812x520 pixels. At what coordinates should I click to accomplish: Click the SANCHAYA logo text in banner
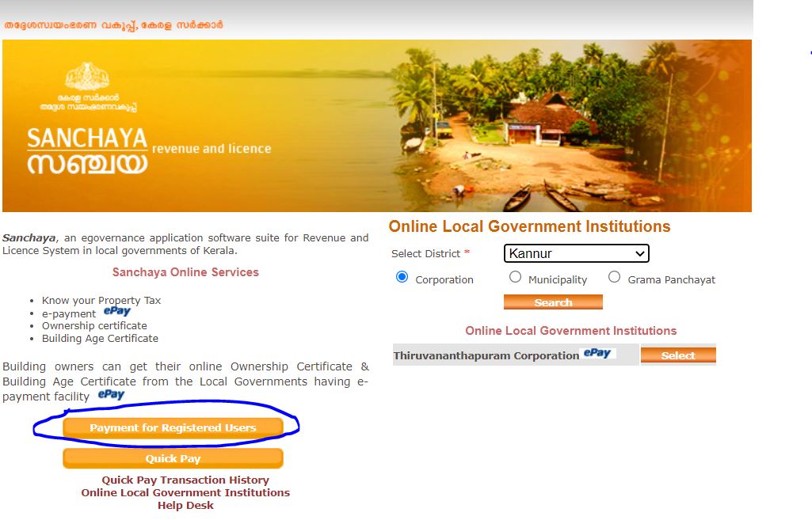tap(87, 150)
